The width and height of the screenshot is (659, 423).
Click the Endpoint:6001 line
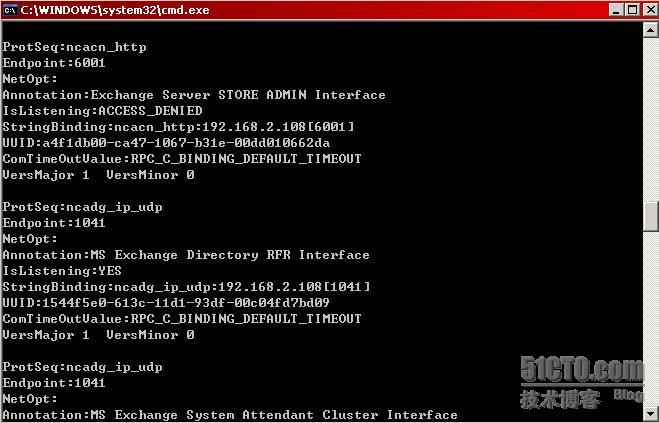(x=54, y=63)
